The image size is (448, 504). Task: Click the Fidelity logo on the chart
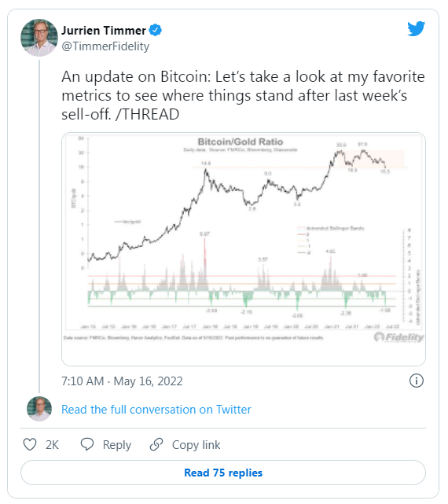(398, 337)
